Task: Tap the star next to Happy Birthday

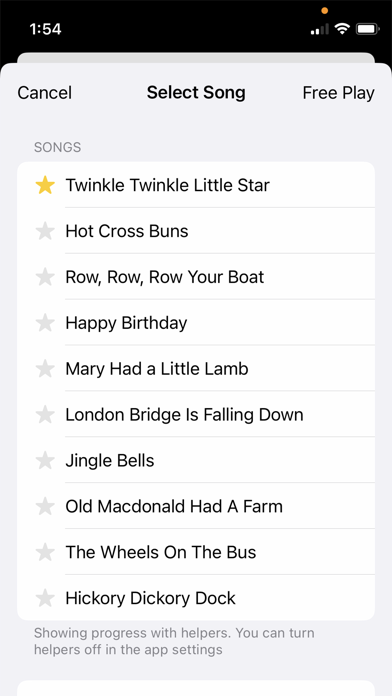Action: click(x=45, y=323)
